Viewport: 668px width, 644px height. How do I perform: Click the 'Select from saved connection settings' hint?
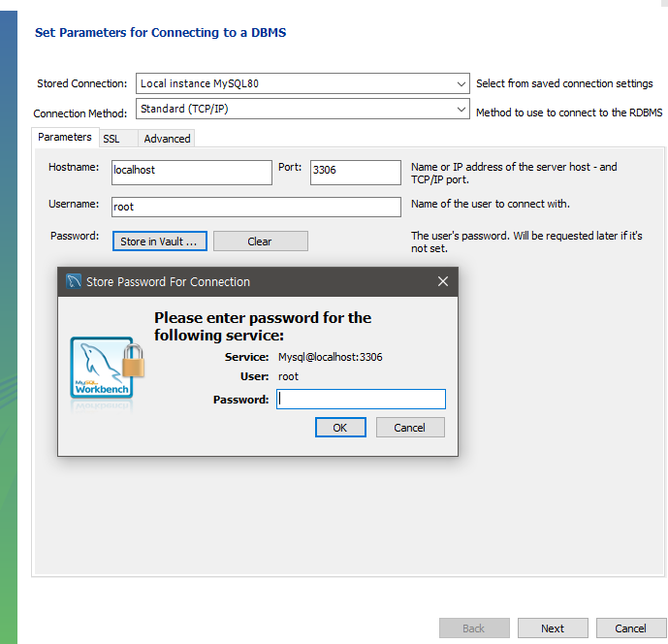pos(564,83)
